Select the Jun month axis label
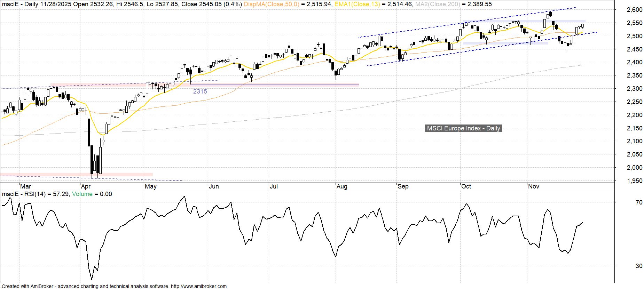The image size is (644, 289). point(213,186)
